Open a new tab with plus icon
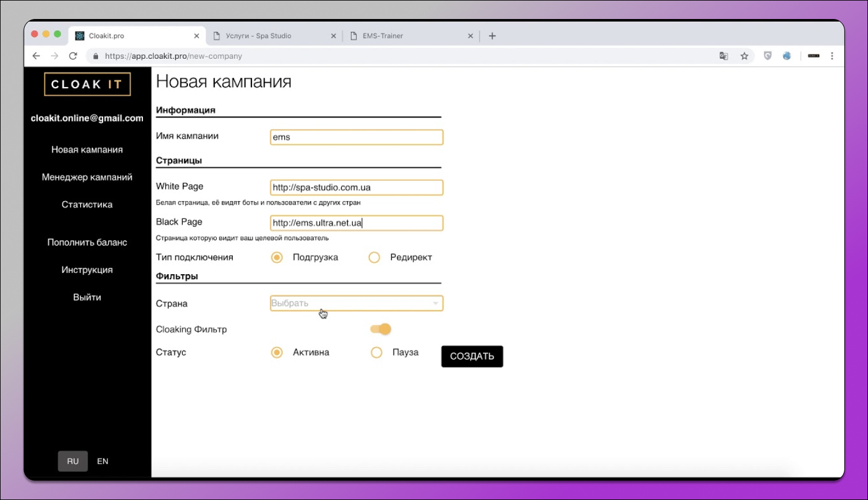Screen dimensions: 868x500 pos(492,36)
